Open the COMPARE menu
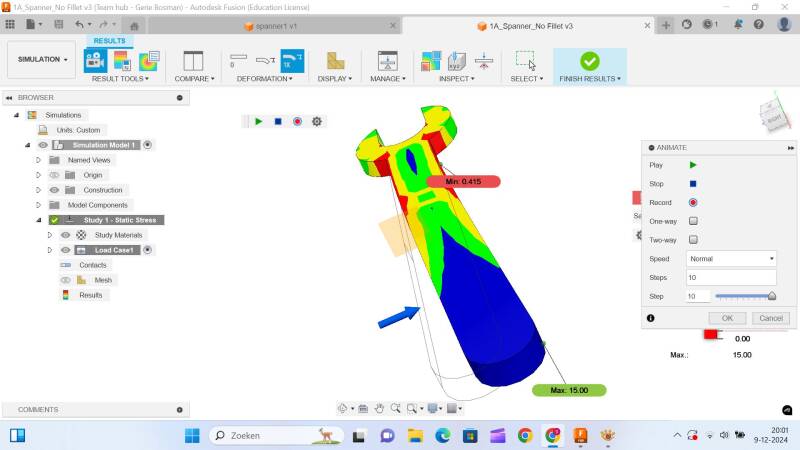This screenshot has height=450, width=800. 194,79
